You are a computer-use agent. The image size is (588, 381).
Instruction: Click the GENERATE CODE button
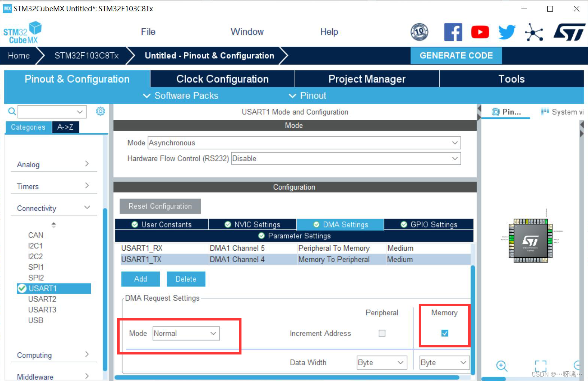(456, 56)
